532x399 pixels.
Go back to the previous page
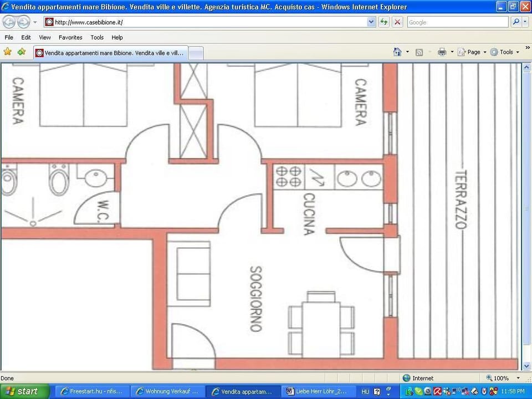point(9,22)
